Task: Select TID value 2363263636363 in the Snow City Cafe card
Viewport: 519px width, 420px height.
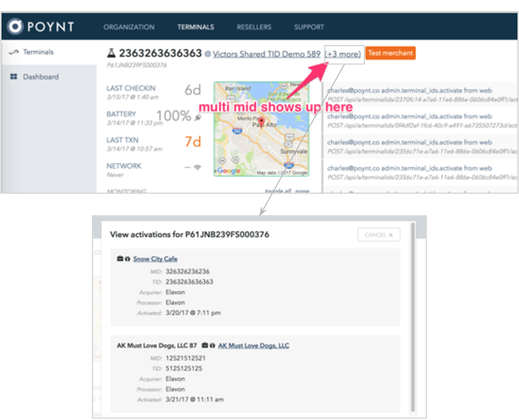Action: (x=189, y=282)
